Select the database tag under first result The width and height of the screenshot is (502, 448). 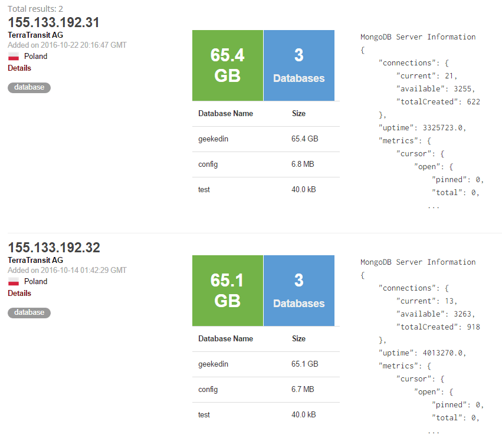(x=28, y=87)
